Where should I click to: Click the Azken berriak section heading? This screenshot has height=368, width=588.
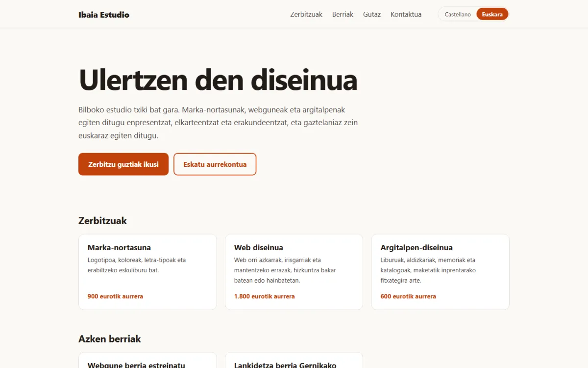[110, 339]
